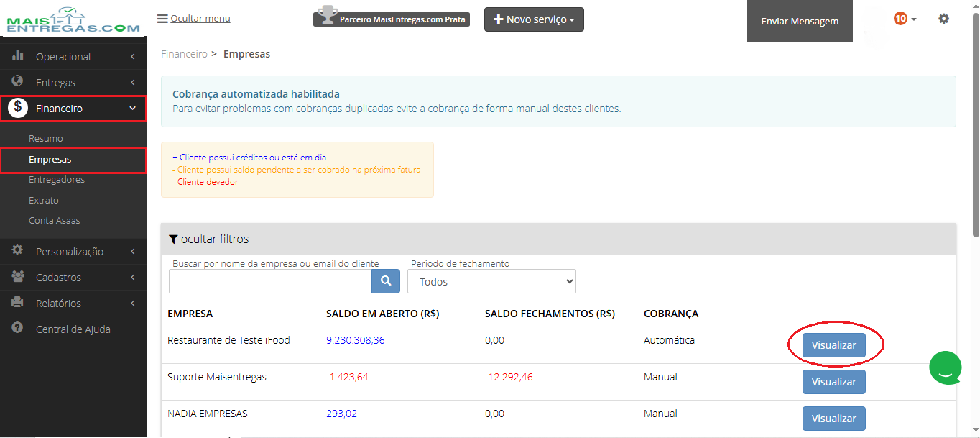Click the Relatórios printer icon
This screenshot has height=438, width=980.
(18, 303)
